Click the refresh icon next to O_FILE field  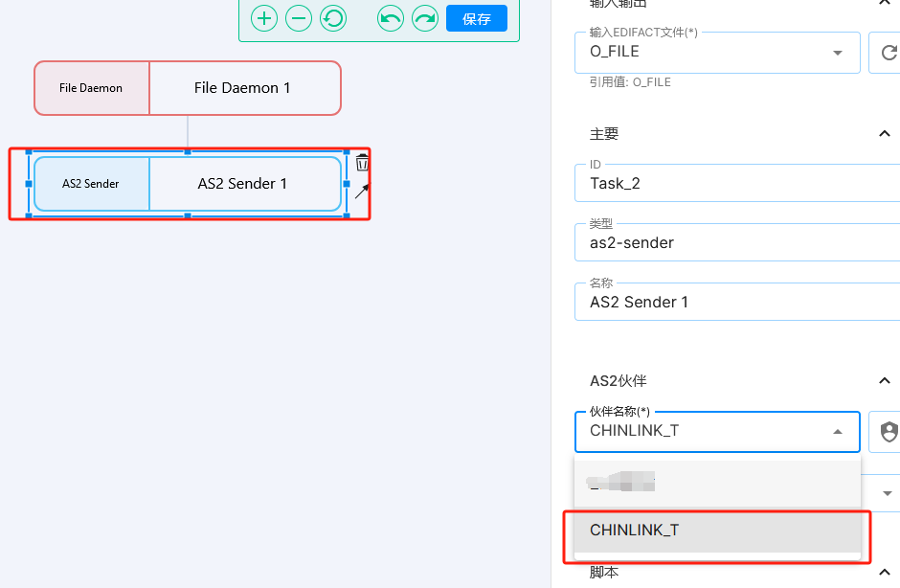pyautogui.click(x=887, y=52)
